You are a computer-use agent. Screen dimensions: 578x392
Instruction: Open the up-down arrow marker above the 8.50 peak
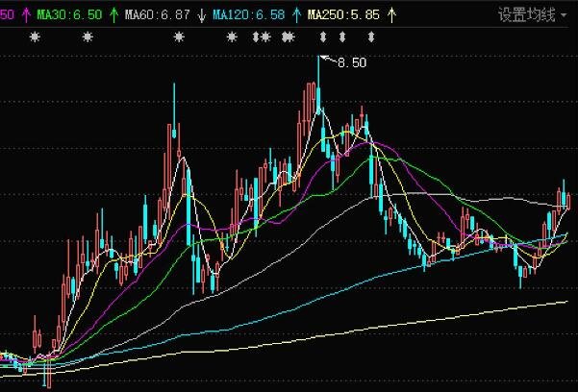coord(323,37)
